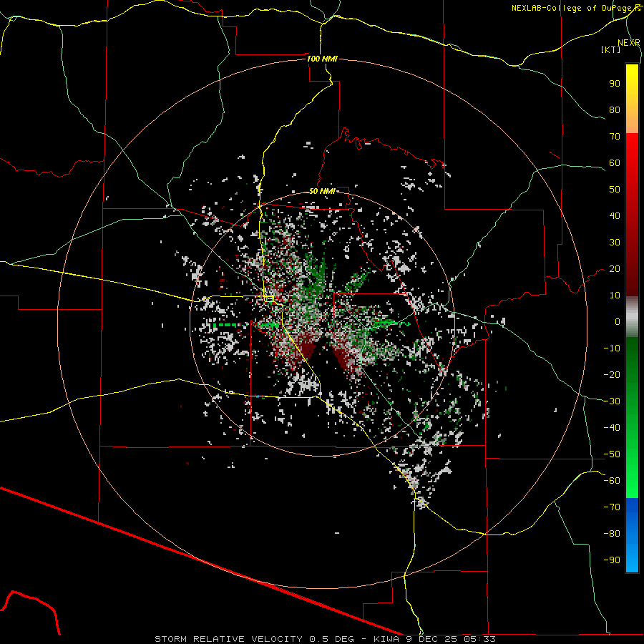Click the STORM RELATIVE VELOCITY caption text

click(x=228, y=639)
